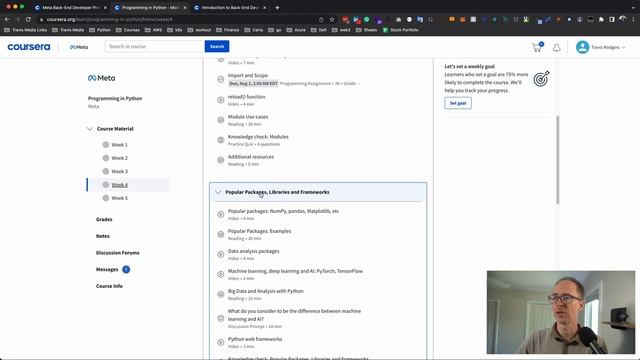The width and height of the screenshot is (640, 360).
Task: Open the Courses bookmark folder
Action: click(x=128, y=30)
